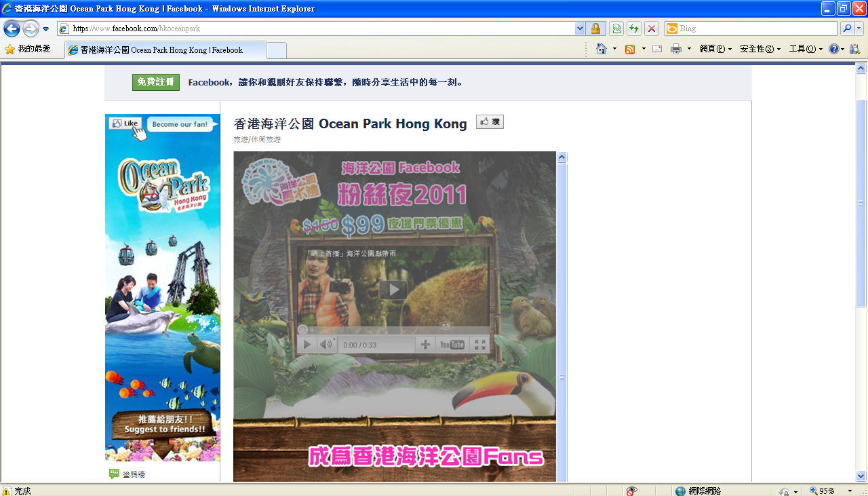Open the 工具 tools menu
The image size is (868, 496).
point(806,49)
